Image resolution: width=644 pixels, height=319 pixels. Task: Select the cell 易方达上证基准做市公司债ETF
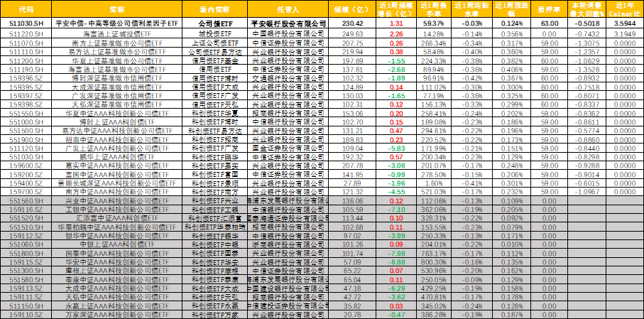tap(116, 52)
